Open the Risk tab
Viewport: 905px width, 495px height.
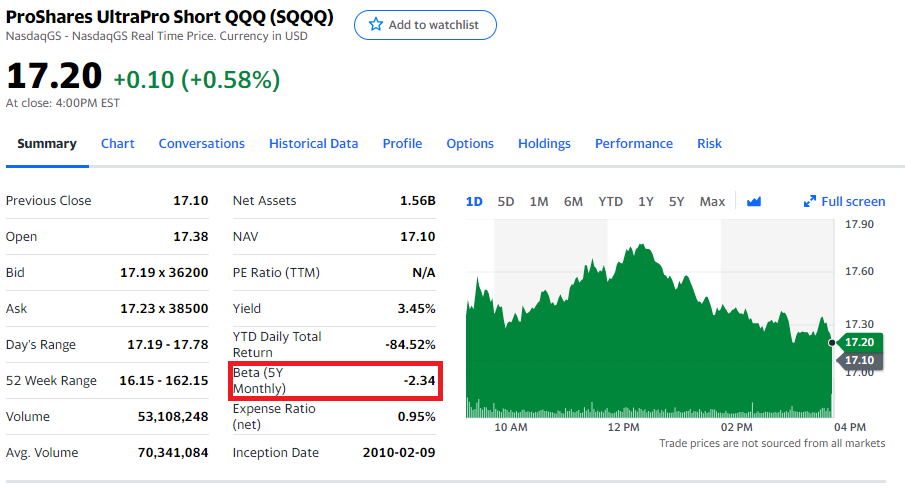[709, 144]
